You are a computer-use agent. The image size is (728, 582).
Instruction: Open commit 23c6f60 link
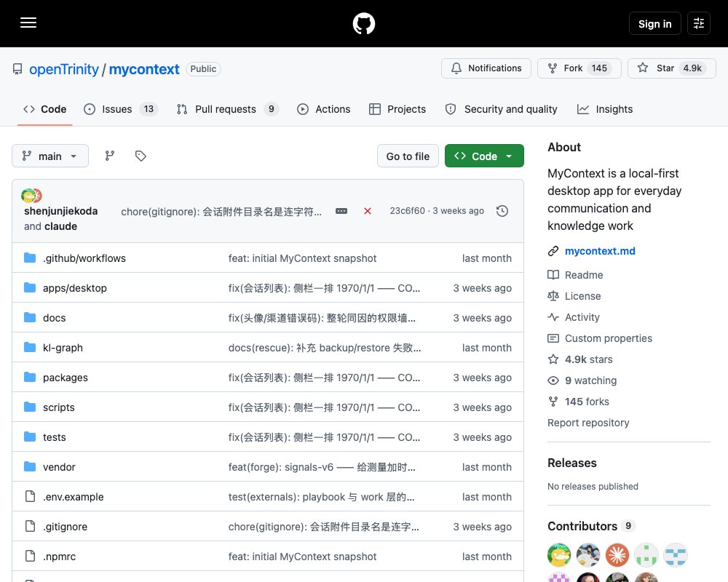[407, 211]
